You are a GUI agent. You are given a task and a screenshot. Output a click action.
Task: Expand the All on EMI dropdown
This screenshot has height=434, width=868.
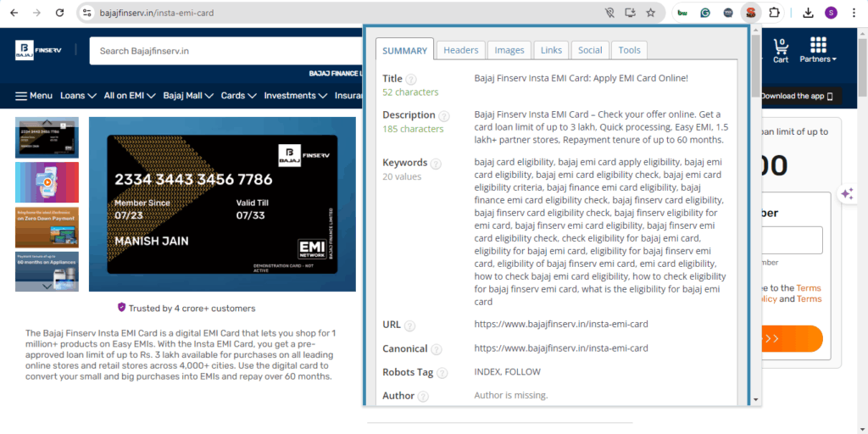coord(130,96)
